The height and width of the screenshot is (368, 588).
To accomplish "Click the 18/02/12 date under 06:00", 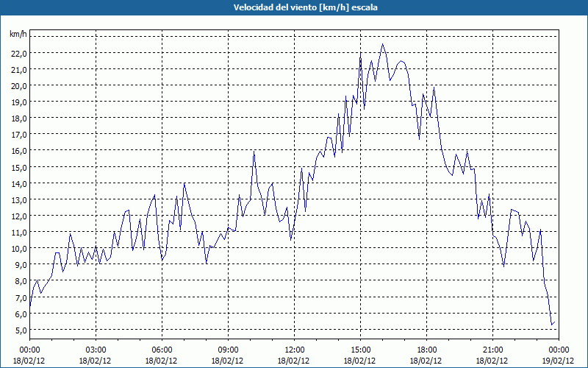I will 162,361.
